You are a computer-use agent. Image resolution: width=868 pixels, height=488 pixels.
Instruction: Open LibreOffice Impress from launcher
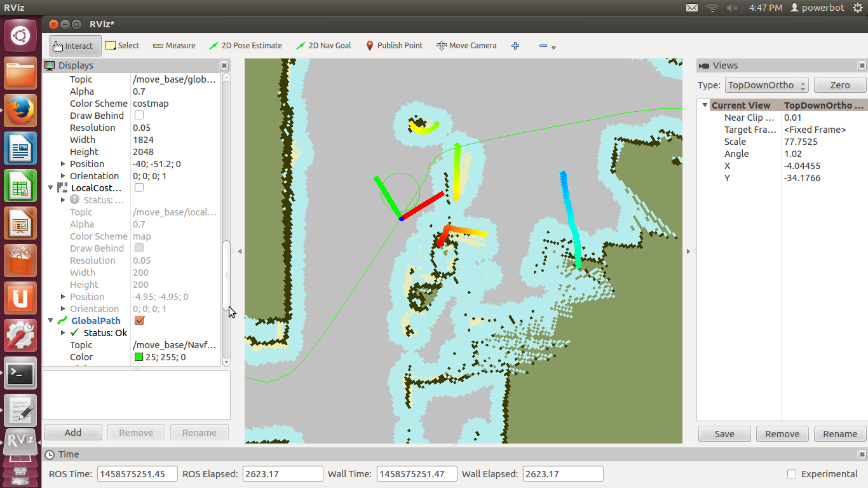tap(20, 224)
